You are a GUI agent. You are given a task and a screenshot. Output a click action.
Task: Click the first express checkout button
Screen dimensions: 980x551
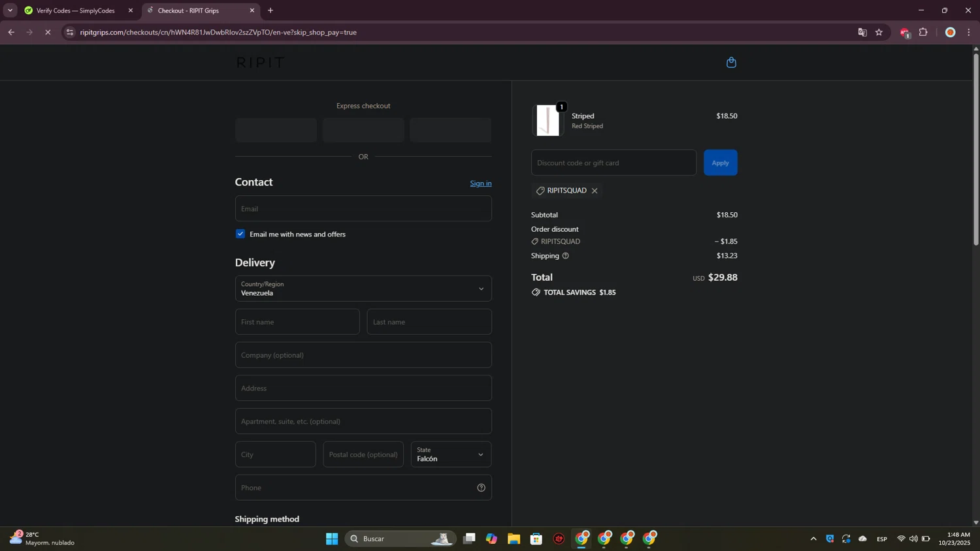click(276, 130)
